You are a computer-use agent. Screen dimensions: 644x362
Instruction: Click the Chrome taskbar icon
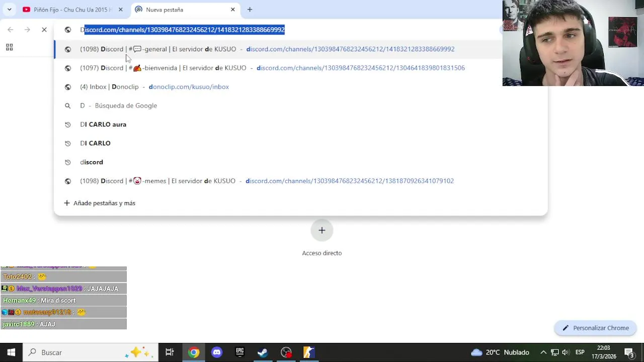point(194,352)
